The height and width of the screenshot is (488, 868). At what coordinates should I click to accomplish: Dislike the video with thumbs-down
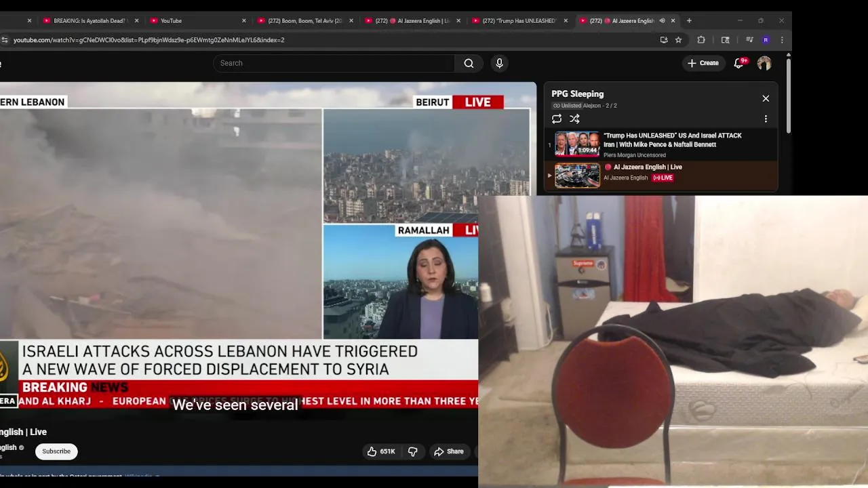coord(412,451)
